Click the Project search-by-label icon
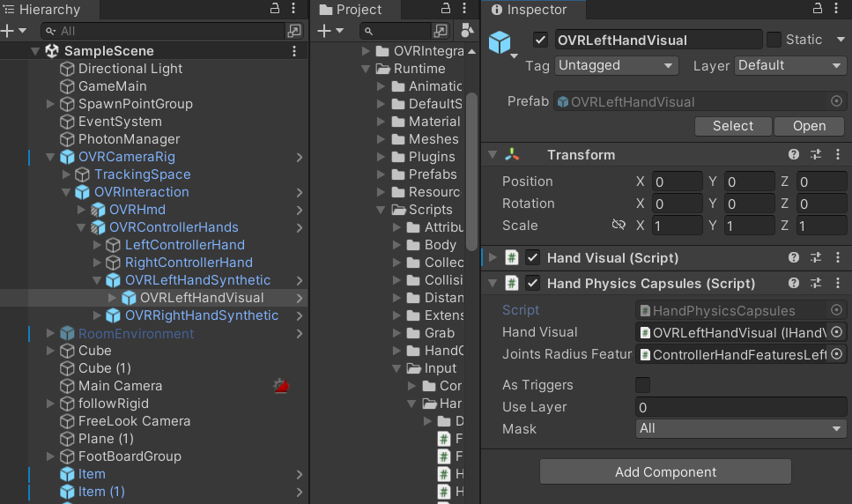This screenshot has width=852, height=504. coord(467,31)
